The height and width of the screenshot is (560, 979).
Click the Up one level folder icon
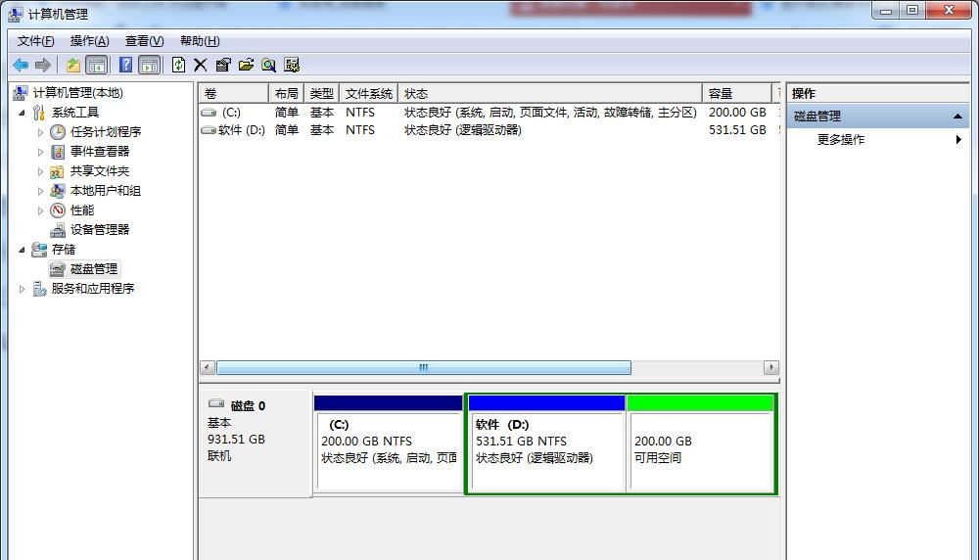point(73,65)
